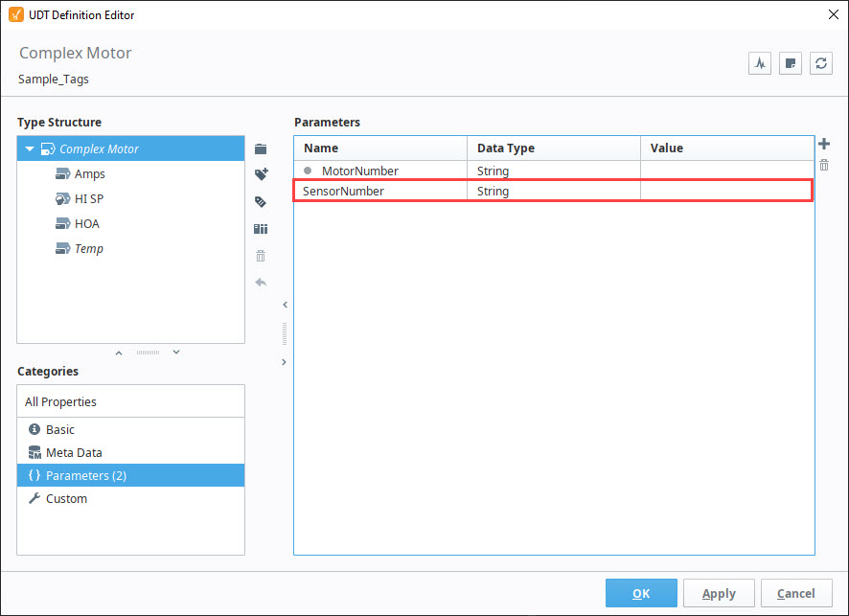Expand left panel with right chevron
Image resolution: width=849 pixels, height=616 pixels.
point(285,362)
